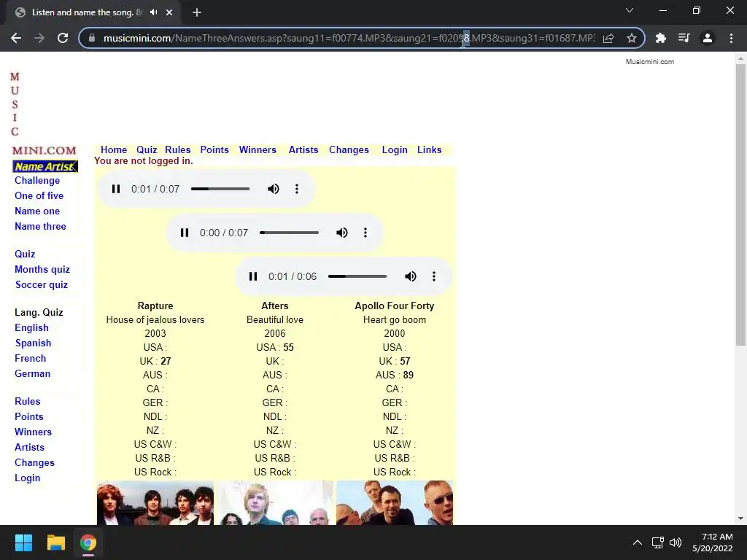Mute the tab using its speaker icon
747x560 pixels.
point(153,12)
